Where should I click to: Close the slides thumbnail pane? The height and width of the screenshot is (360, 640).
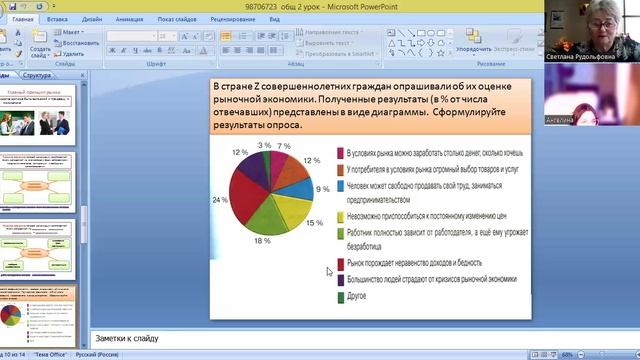[x=82, y=75]
